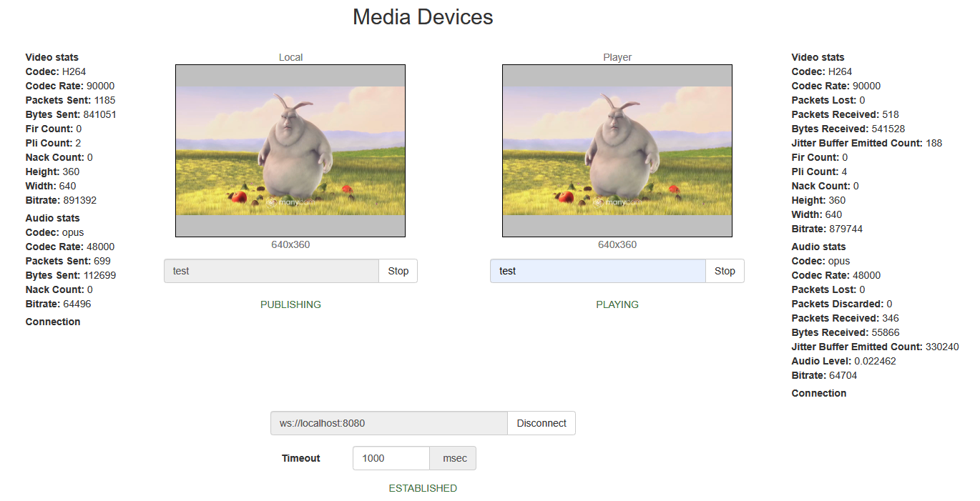
Task: Click the PUBLISHING status text
Action: pyautogui.click(x=290, y=304)
